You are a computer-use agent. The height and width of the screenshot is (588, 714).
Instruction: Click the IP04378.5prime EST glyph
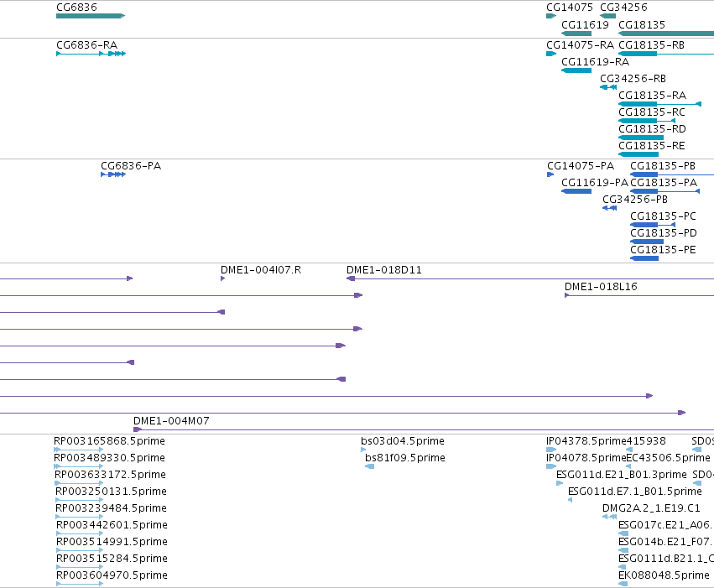pos(551,450)
